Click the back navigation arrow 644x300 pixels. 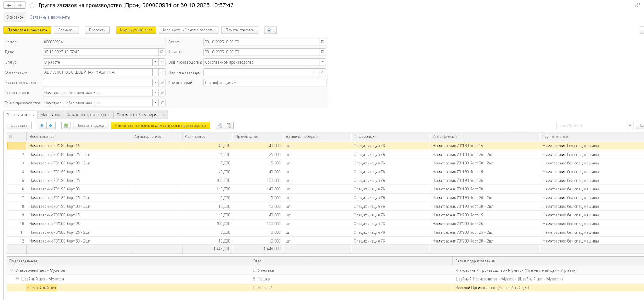tap(9, 5)
